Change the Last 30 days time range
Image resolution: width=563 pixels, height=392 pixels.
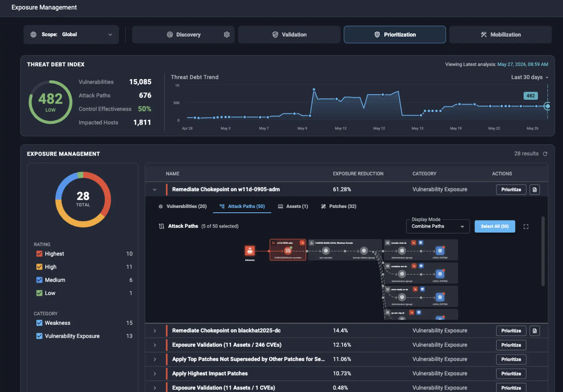point(530,77)
